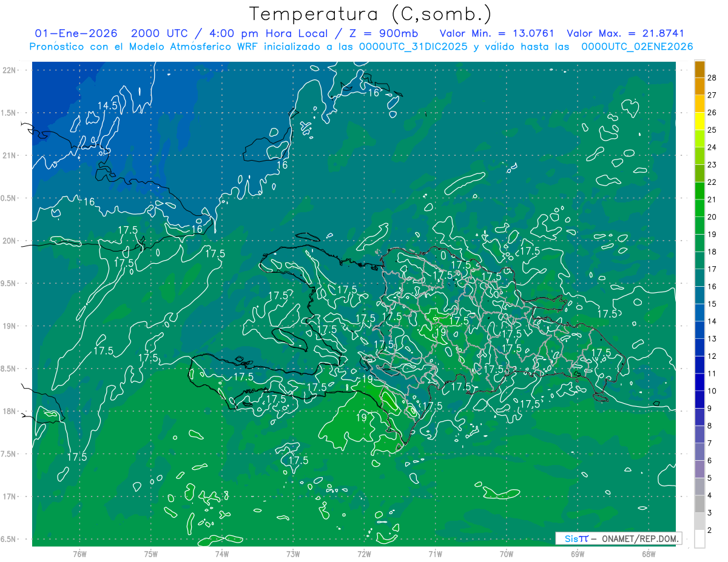Click the '69W' longitude label
Screen dimensions: 728x562
578,554
